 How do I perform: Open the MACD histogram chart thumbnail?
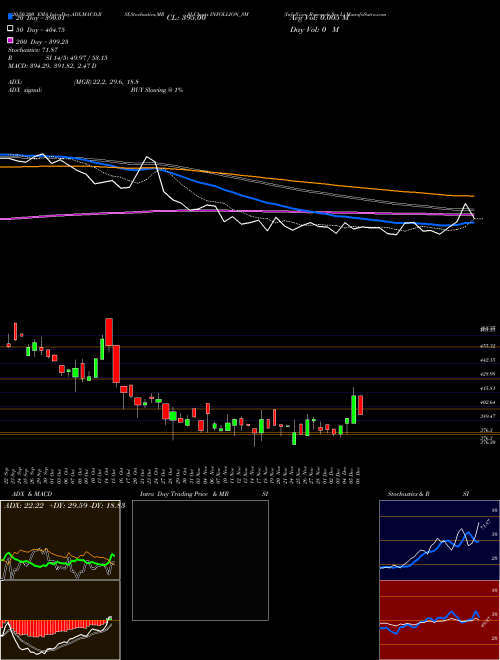(60, 620)
